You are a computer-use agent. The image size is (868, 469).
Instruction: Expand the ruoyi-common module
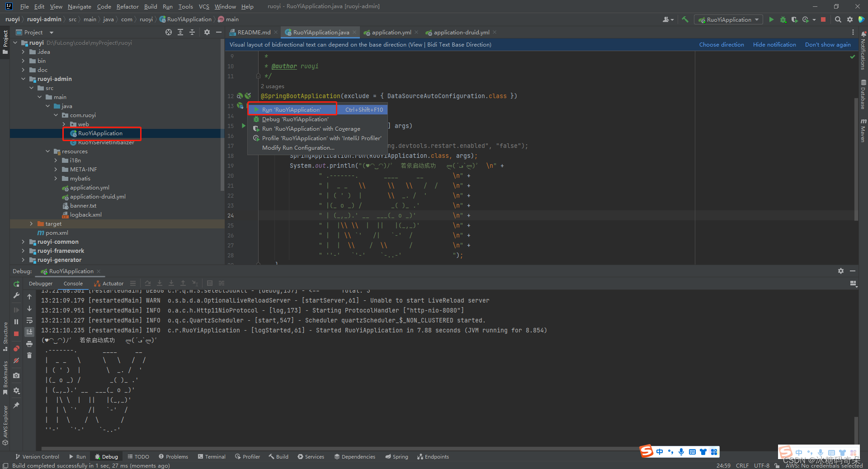point(23,242)
